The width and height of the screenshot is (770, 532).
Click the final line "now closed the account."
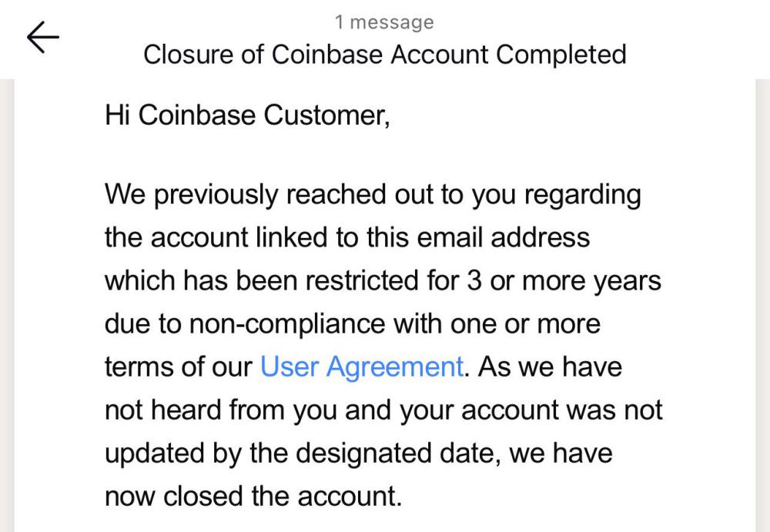[x=253, y=496]
